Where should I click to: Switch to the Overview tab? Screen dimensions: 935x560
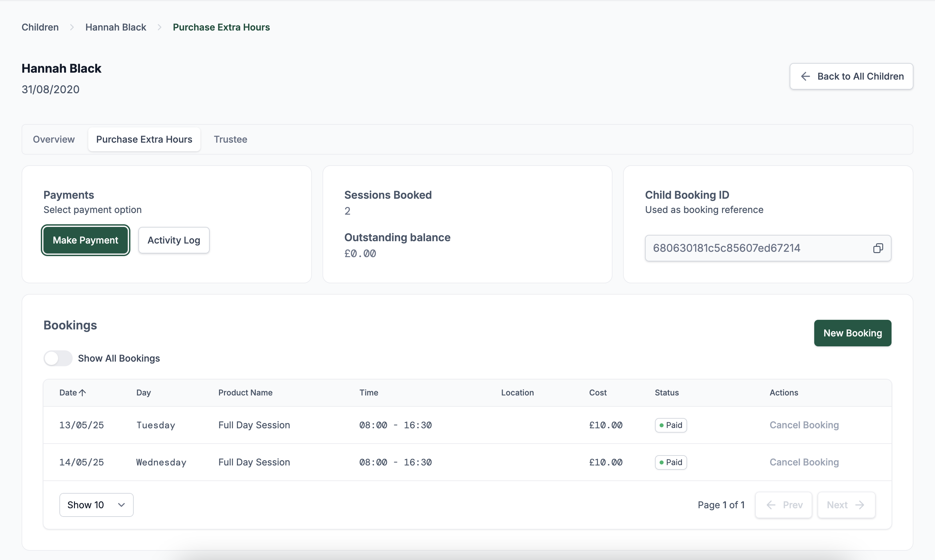53,139
